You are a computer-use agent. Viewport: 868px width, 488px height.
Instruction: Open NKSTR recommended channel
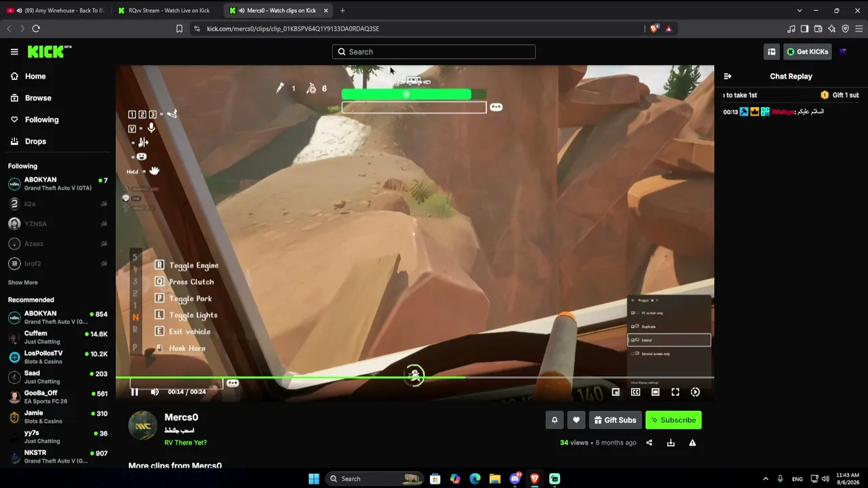(x=58, y=457)
